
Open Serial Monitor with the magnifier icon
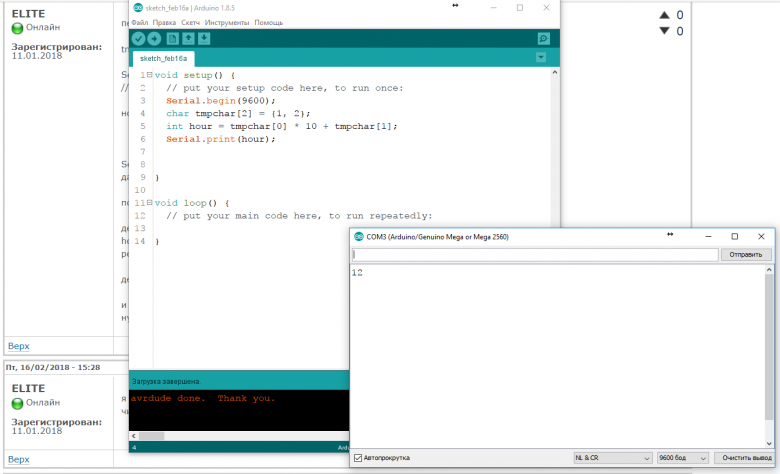(x=544, y=38)
